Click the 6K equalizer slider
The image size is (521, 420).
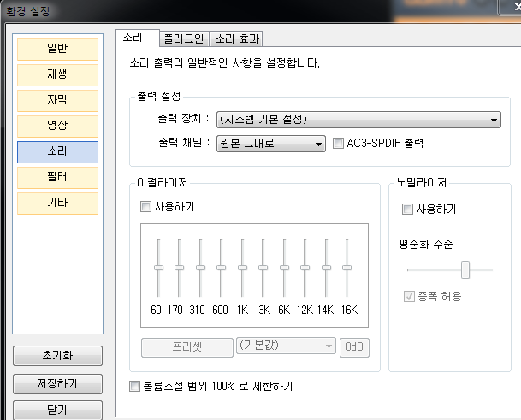click(x=284, y=268)
